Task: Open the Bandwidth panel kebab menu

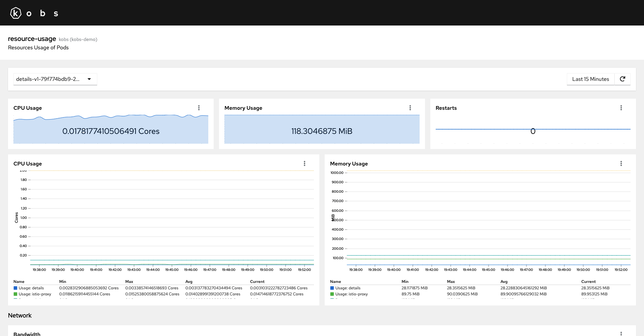Action: tap(621, 334)
